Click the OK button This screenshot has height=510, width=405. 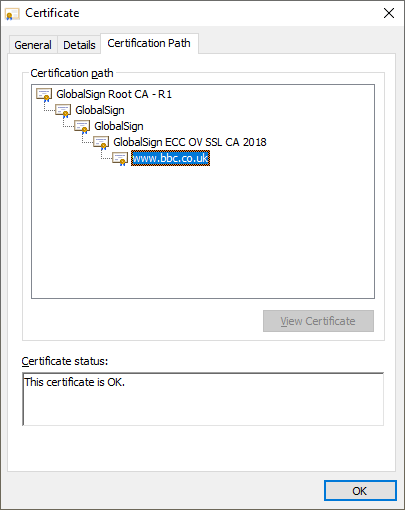click(x=360, y=491)
